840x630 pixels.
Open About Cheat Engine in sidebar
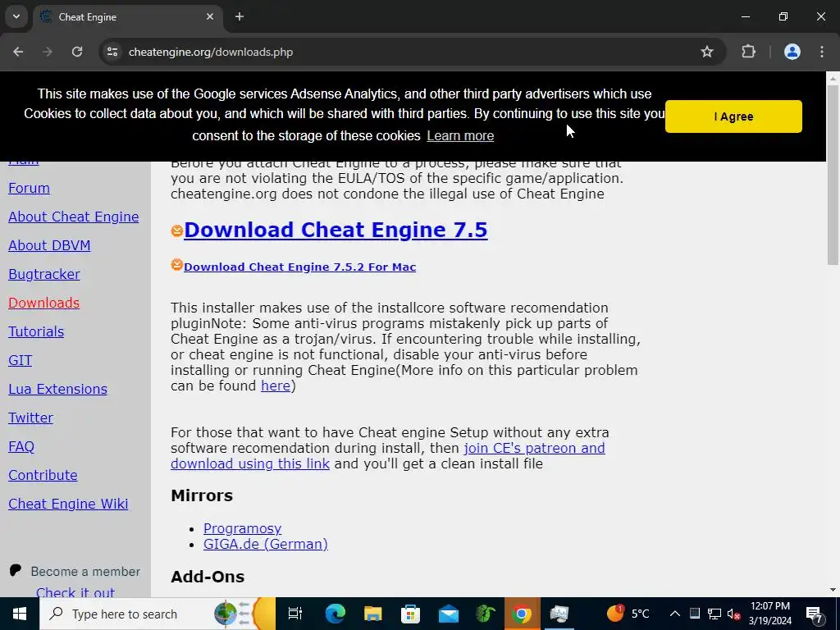73,217
